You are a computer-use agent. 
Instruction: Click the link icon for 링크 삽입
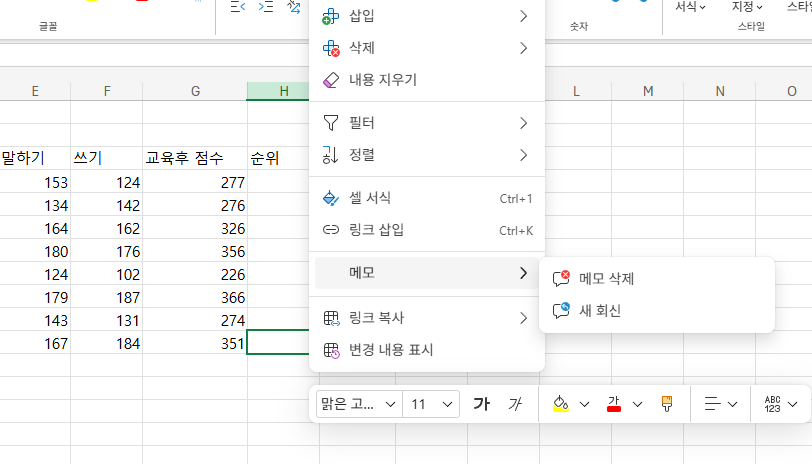[330, 229]
